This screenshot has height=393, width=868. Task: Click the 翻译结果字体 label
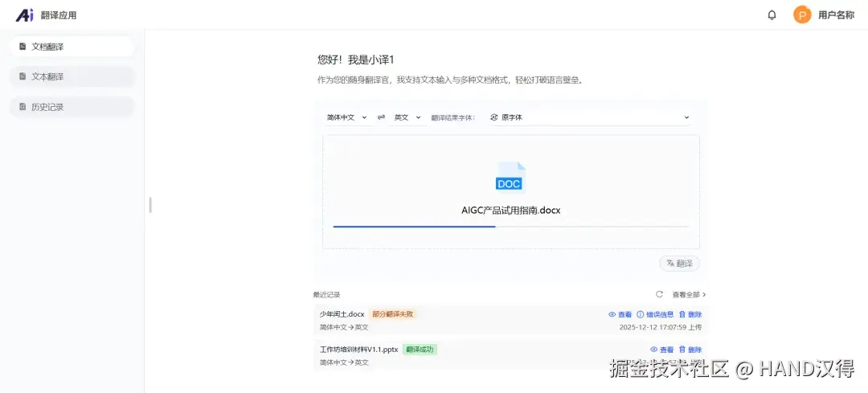(x=452, y=117)
